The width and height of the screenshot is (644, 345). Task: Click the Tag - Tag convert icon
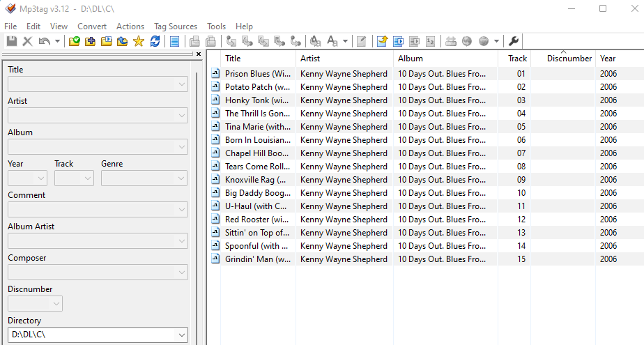pyautogui.click(x=296, y=41)
